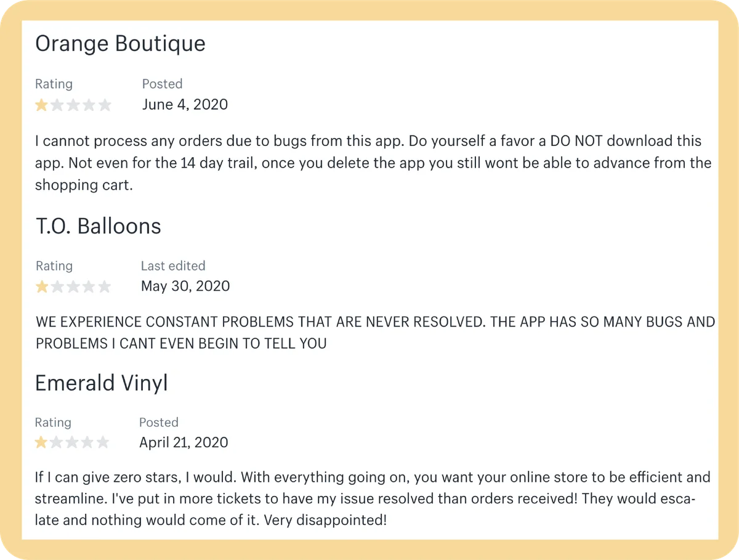
Task: Click the filled gold star in Emerald Vinyl rating
Action: point(41,442)
